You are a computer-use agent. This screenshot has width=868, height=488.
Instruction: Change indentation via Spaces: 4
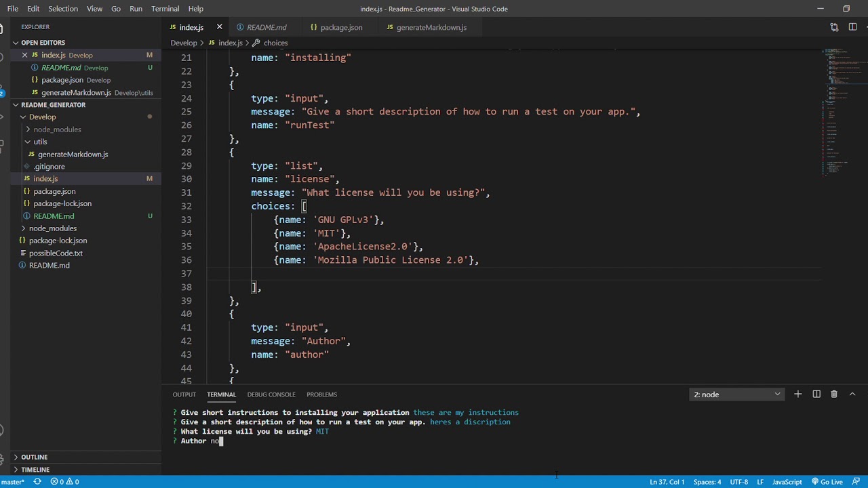[x=707, y=482]
